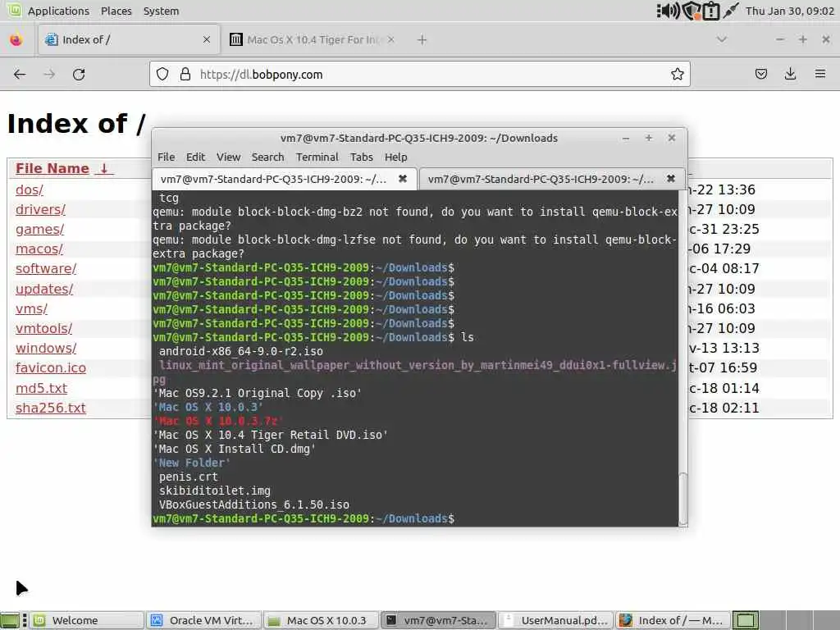Click 'android-x86_64-9.0-r2.iso' in terminal output
840x630 pixels.
[240, 351]
